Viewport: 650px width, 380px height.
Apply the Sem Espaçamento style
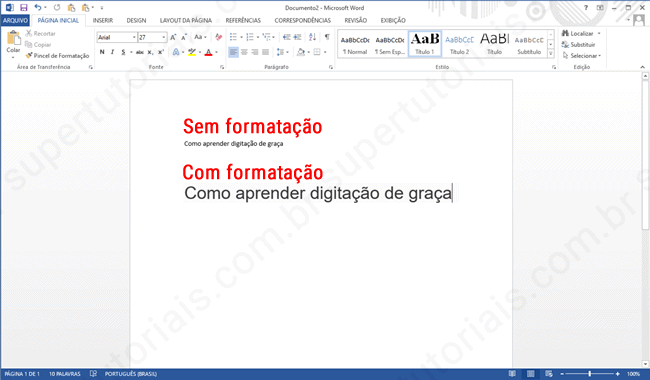pyautogui.click(x=390, y=44)
